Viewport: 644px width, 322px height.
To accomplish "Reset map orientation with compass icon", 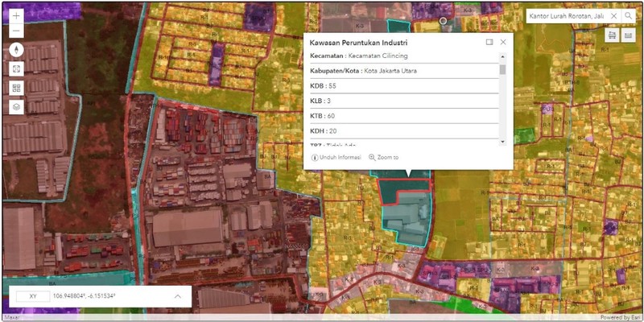I will 17,50.
